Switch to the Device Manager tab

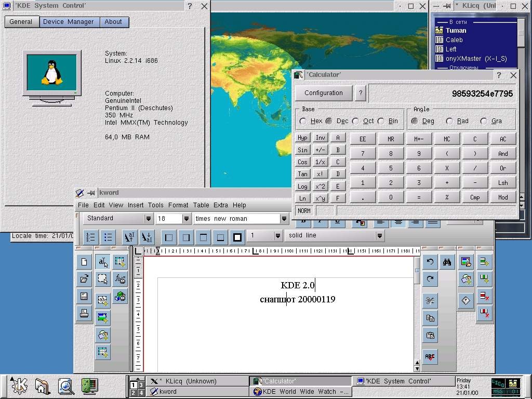[70, 22]
